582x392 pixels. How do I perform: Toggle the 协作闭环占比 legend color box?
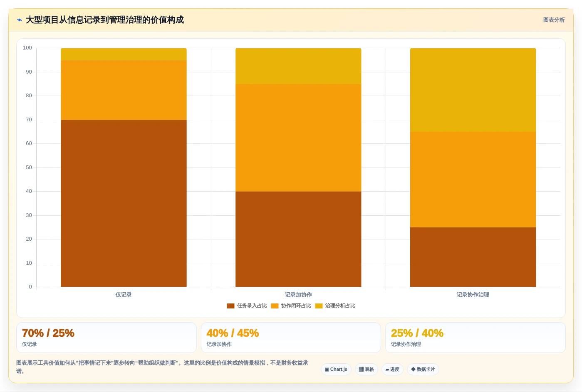275,306
